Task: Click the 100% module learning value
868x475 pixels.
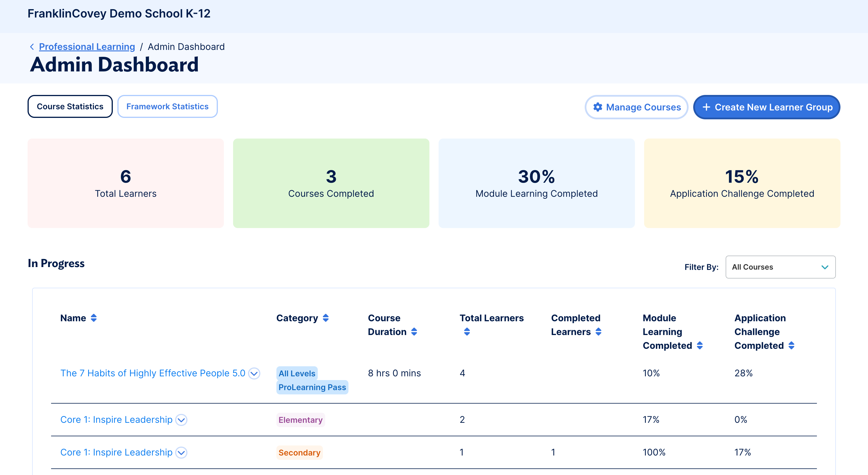Action: 654,452
